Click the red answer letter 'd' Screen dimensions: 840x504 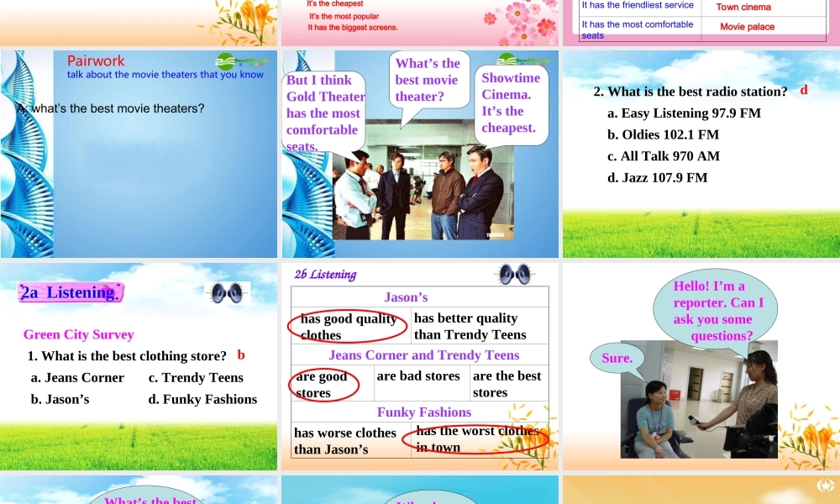coord(804,90)
